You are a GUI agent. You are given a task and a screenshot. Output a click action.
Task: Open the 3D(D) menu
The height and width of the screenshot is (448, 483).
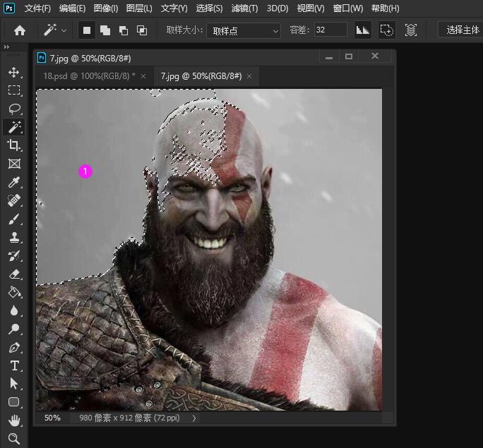[x=278, y=8]
